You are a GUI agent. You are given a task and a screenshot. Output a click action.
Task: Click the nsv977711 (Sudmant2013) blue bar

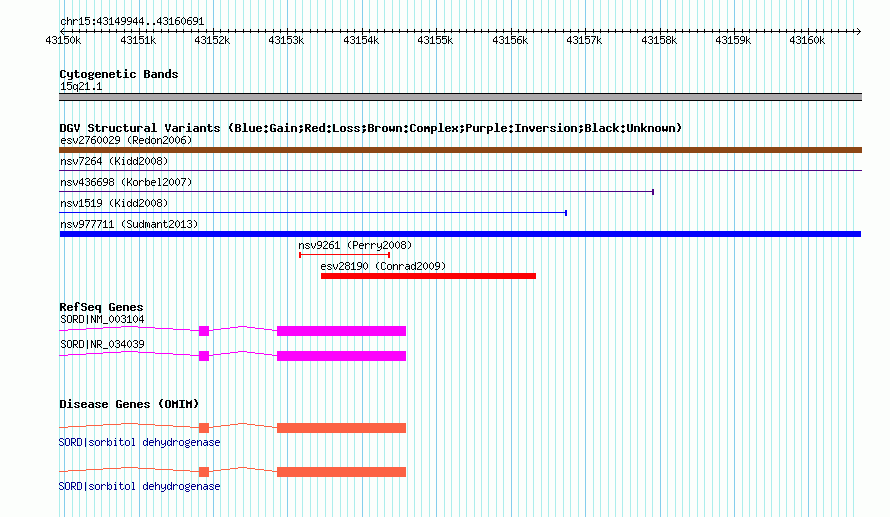tap(460, 234)
